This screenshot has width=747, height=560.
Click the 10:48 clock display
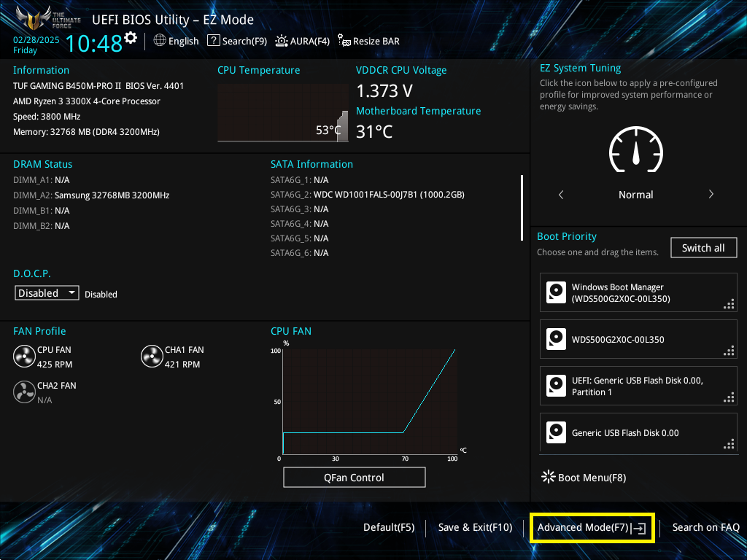(x=94, y=43)
